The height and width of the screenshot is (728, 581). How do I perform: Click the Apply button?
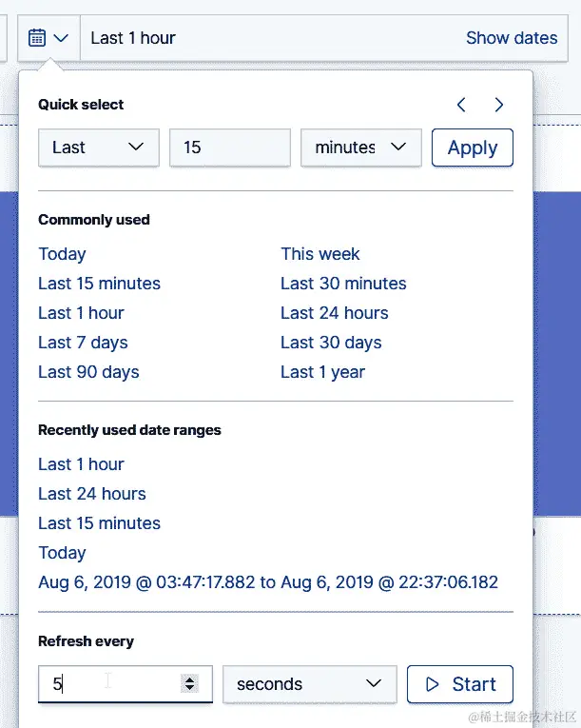click(473, 148)
